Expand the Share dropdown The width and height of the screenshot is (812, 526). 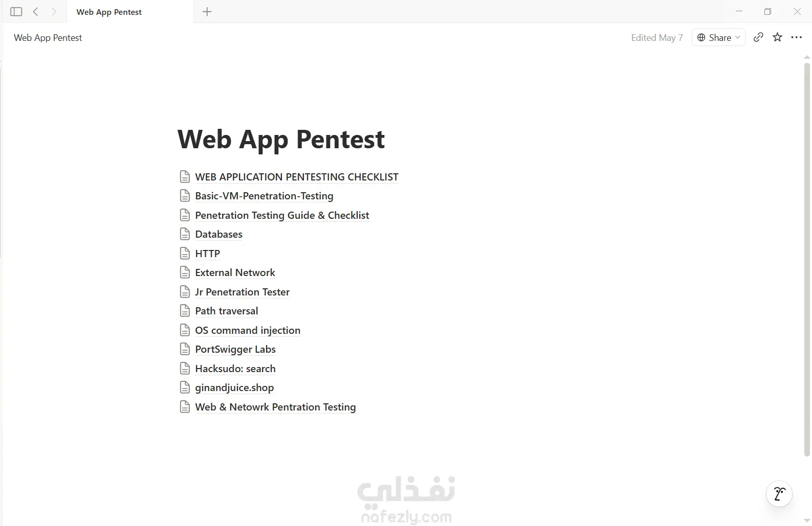718,37
